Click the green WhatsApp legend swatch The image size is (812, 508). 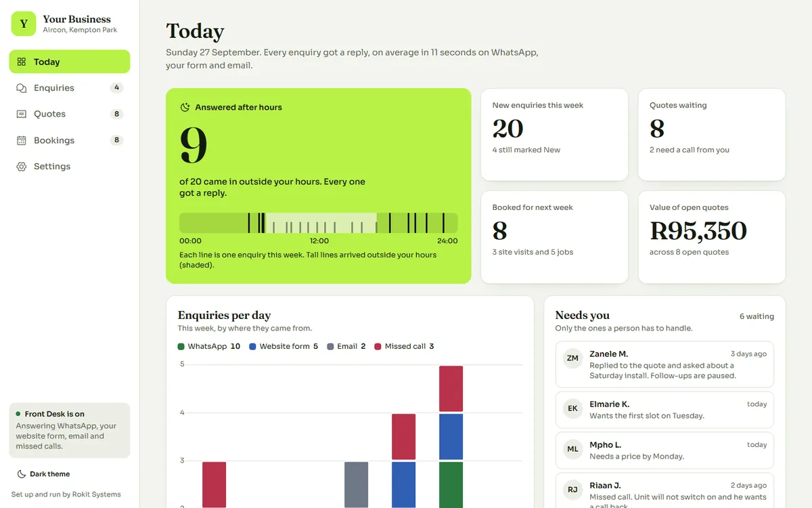(x=181, y=346)
